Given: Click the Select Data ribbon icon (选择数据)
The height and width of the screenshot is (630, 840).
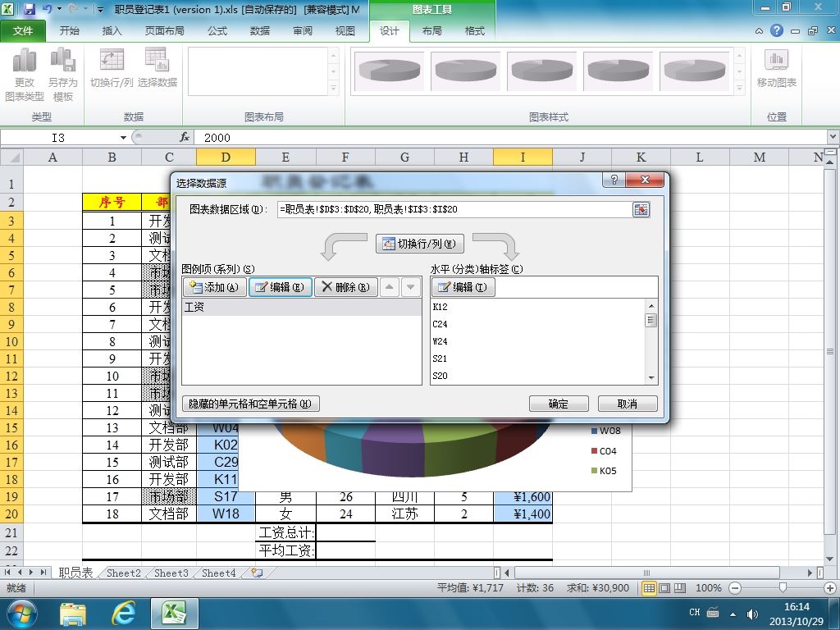Looking at the screenshot, I should (x=157, y=67).
